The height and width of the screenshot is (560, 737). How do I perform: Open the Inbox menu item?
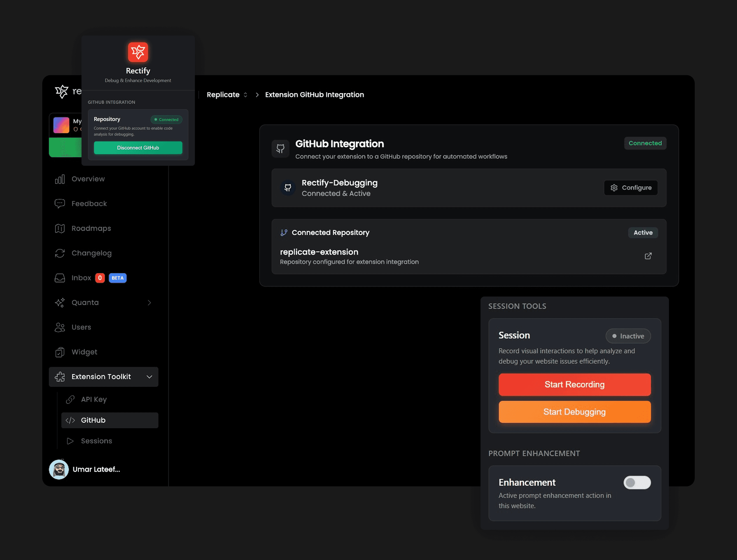click(x=104, y=278)
